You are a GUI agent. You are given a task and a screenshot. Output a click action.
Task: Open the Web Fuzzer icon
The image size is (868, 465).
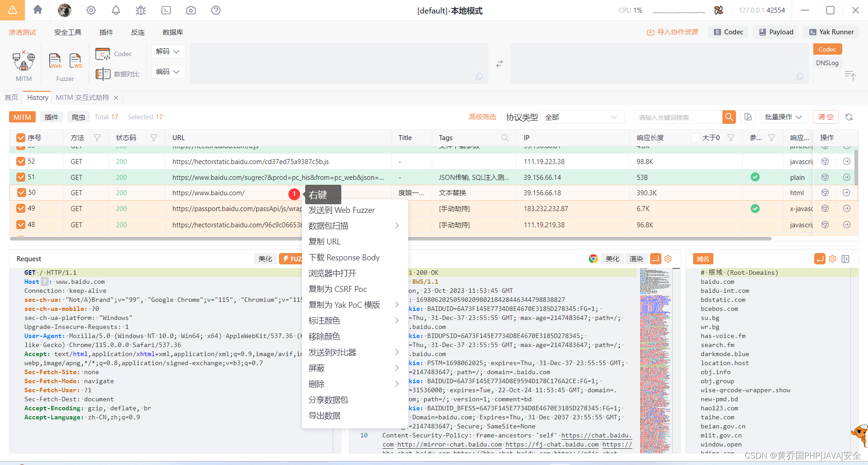(55, 61)
